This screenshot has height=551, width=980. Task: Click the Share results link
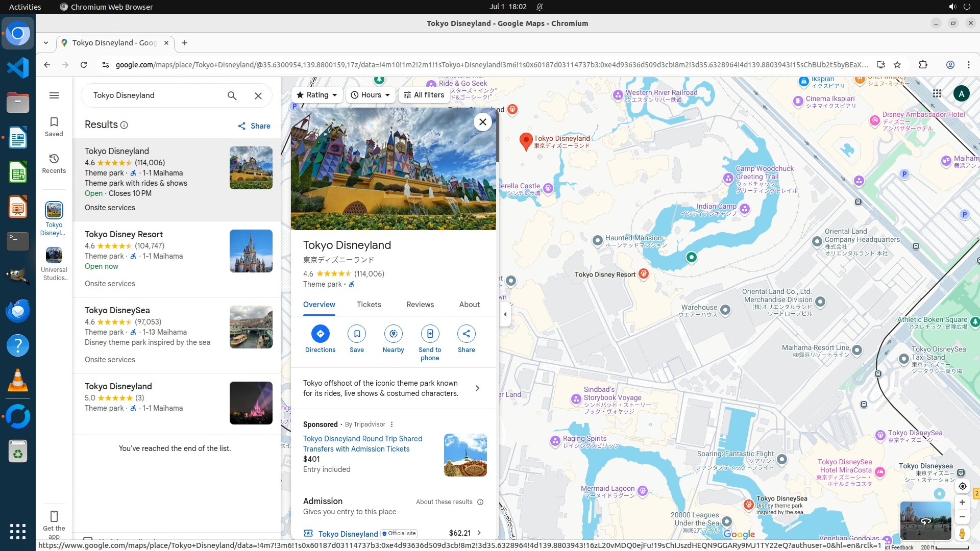[x=254, y=126]
